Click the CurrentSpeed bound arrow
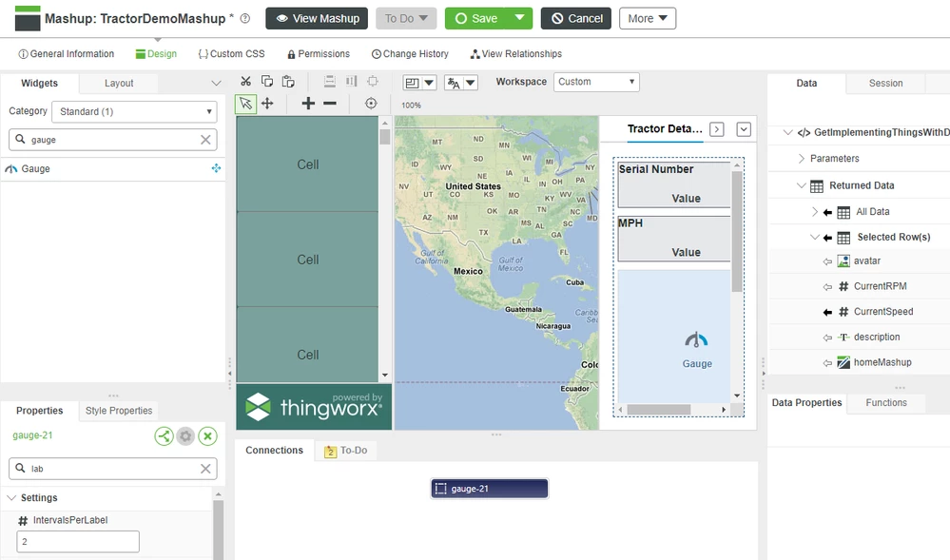The image size is (950, 560). click(827, 312)
